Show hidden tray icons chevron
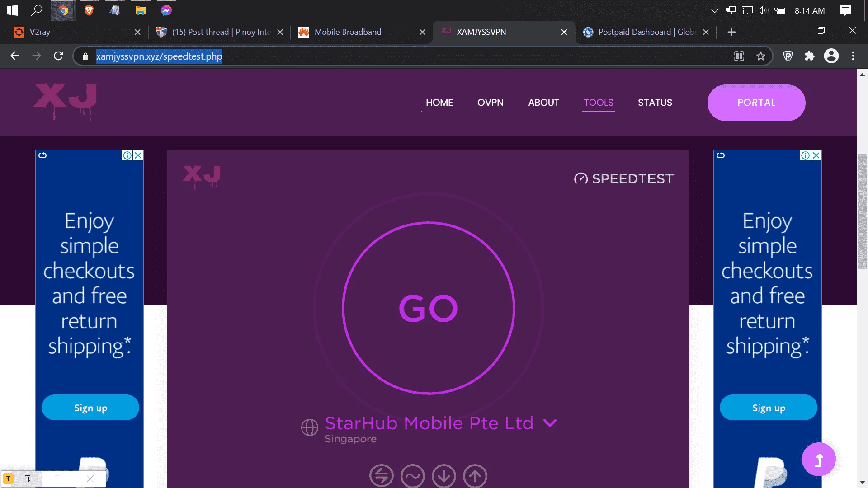The height and width of the screenshot is (488, 868). tap(714, 10)
